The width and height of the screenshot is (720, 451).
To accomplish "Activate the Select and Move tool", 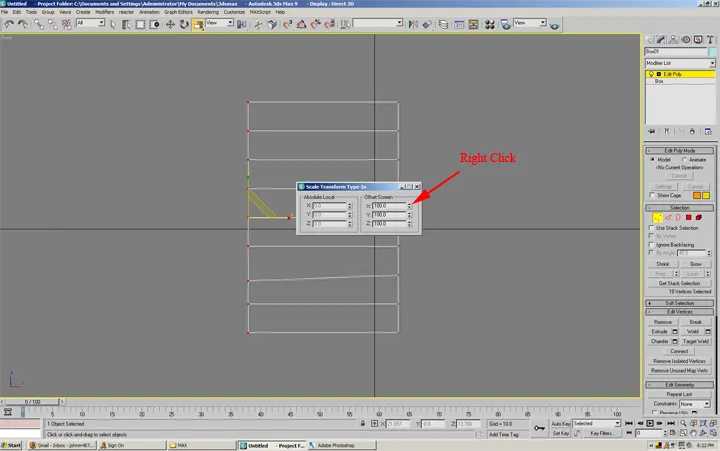I will [x=170, y=24].
